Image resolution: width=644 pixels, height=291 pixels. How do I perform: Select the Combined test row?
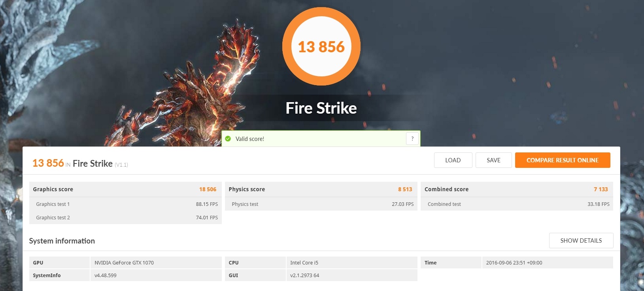click(x=517, y=204)
